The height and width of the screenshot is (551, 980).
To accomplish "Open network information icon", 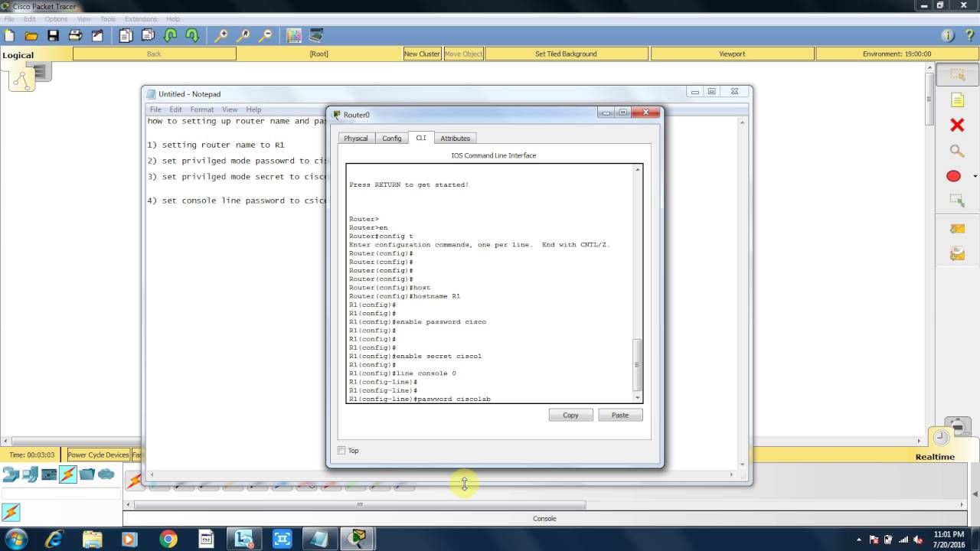I will (x=948, y=35).
